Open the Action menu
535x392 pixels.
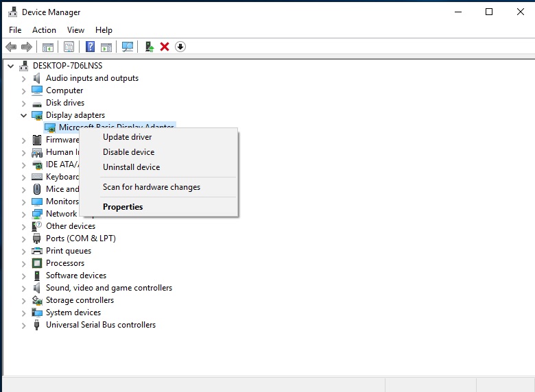click(44, 30)
